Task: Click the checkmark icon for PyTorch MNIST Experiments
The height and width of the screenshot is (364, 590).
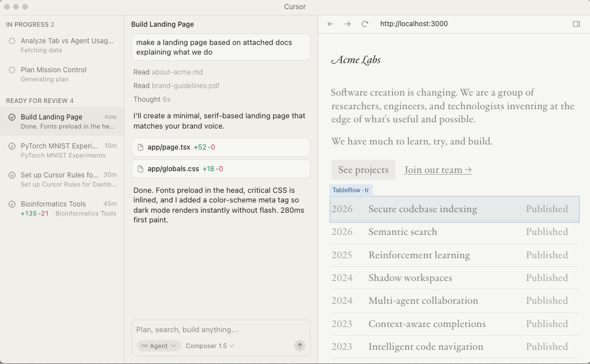Action: pos(12,146)
